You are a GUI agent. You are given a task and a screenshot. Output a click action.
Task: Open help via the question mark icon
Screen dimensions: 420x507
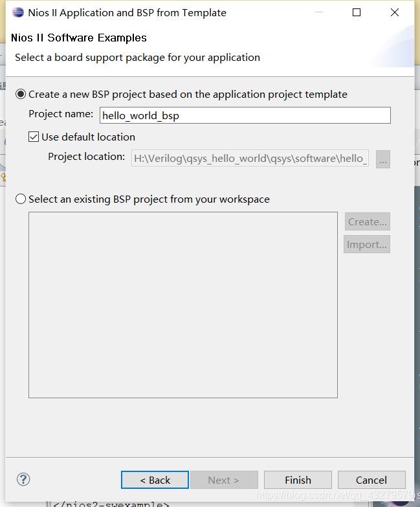(23, 479)
